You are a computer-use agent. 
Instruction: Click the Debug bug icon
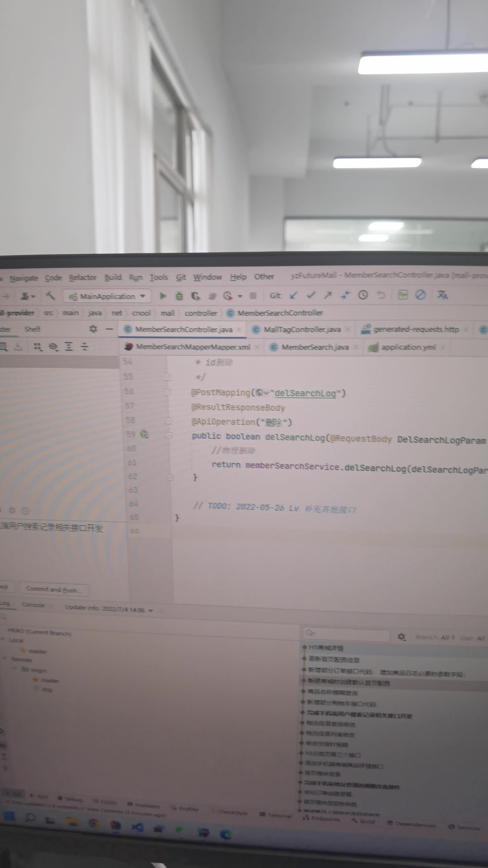(179, 296)
